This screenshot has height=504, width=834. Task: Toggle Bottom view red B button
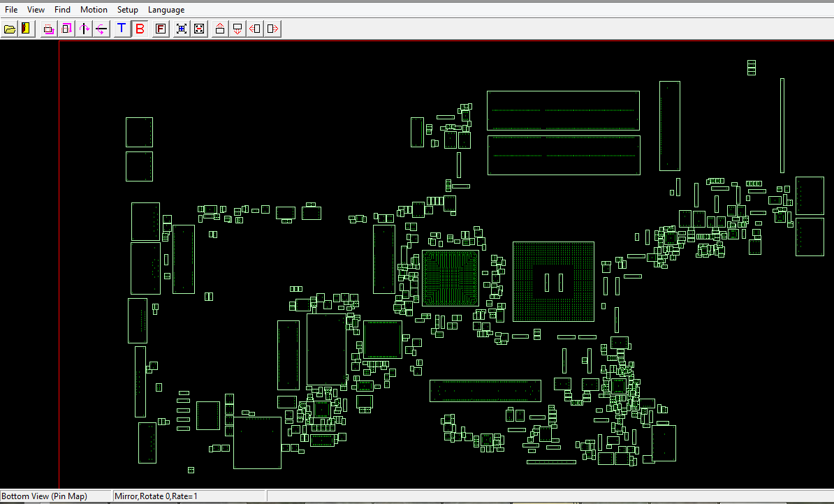140,29
